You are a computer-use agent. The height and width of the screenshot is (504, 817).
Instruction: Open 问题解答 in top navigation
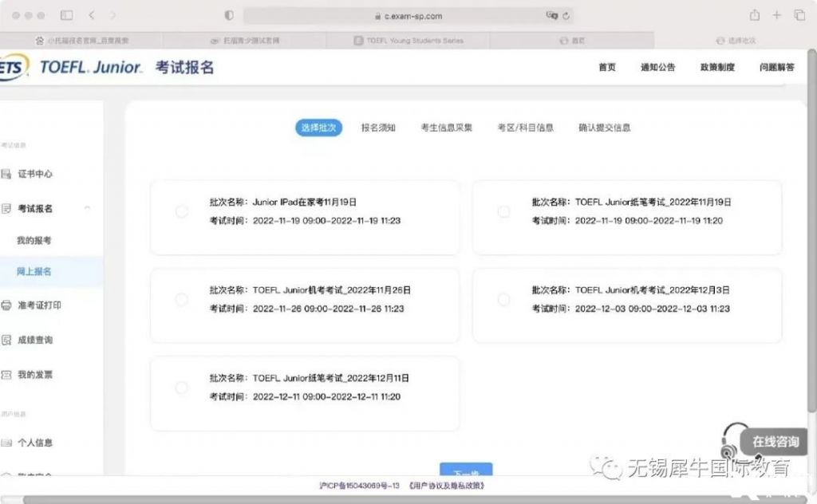[x=777, y=67]
